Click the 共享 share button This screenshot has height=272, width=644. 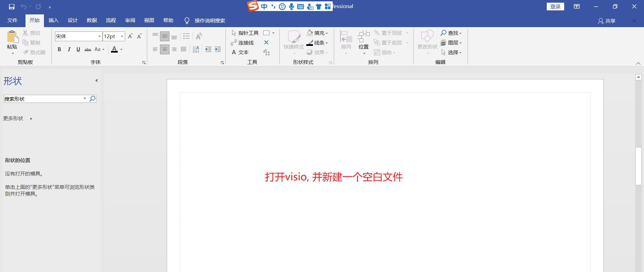(607, 21)
